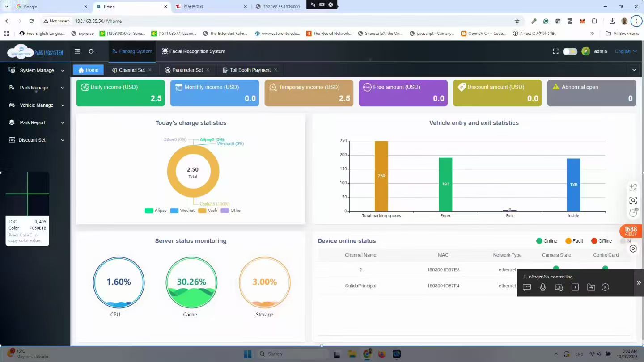This screenshot has width=644, height=362.
Task: Toggle Alipay legend in charge chart
Action: 156,210
